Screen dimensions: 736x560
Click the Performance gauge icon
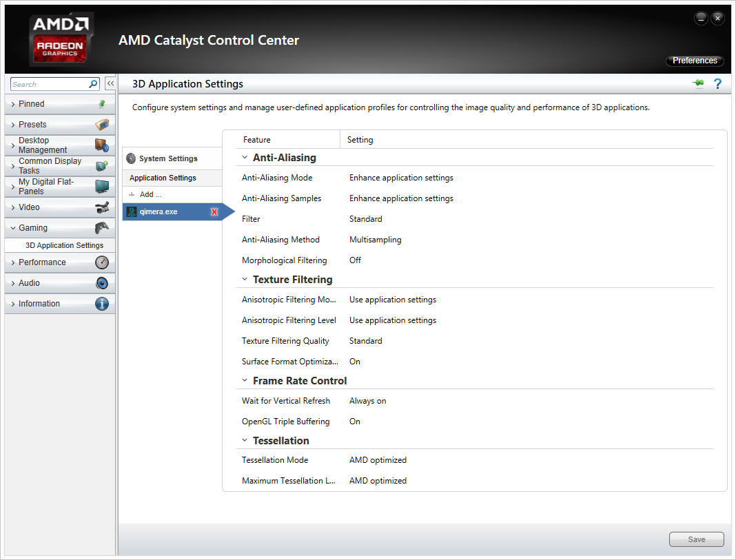[102, 262]
